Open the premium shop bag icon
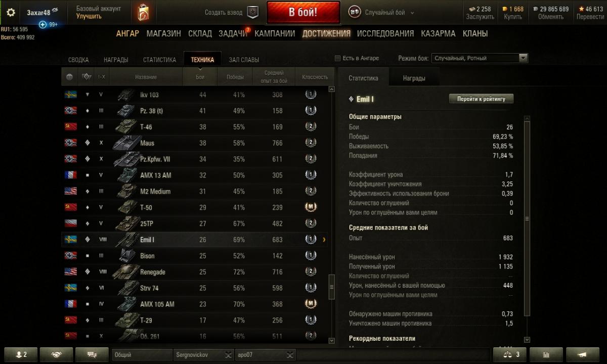This screenshot has height=364, width=607. coord(143,12)
